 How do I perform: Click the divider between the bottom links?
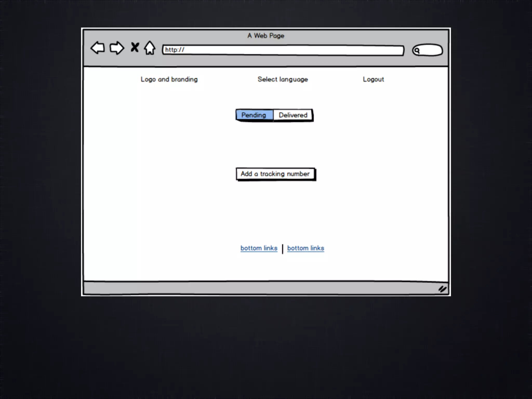coord(282,249)
